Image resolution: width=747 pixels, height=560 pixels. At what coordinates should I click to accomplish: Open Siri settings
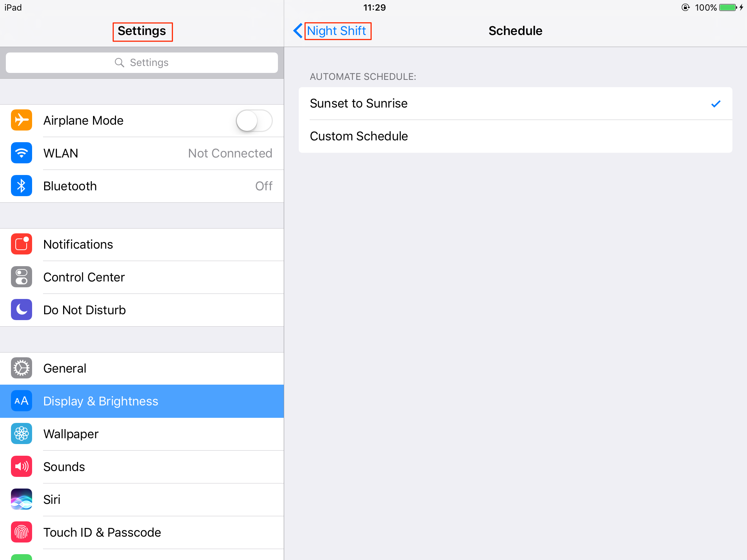point(142,499)
